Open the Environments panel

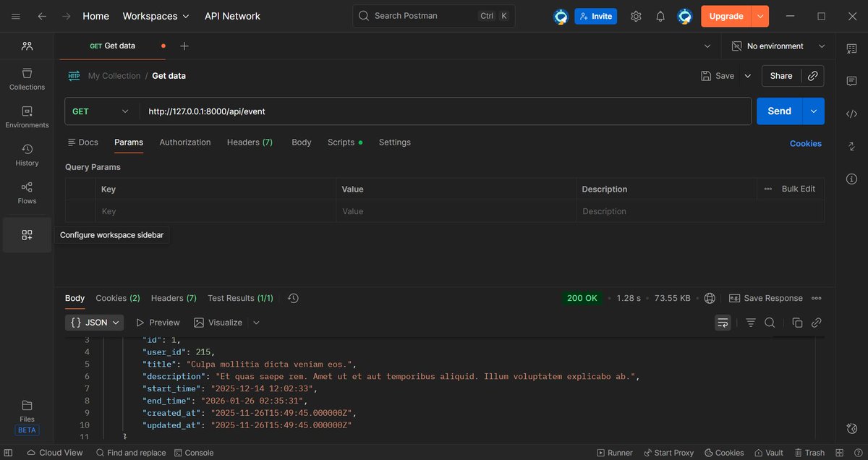26,117
